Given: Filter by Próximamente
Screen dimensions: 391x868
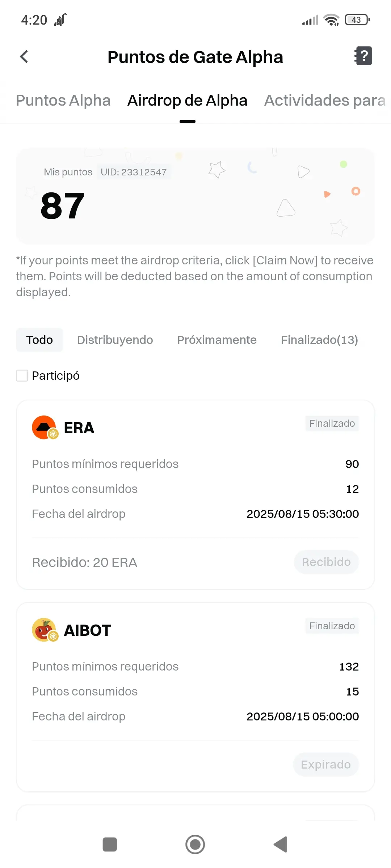Looking at the screenshot, I should pos(217,340).
